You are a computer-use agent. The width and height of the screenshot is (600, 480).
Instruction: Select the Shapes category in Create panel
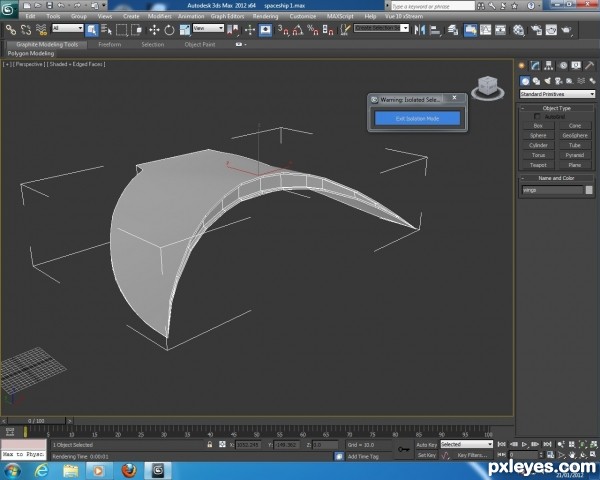(536, 81)
